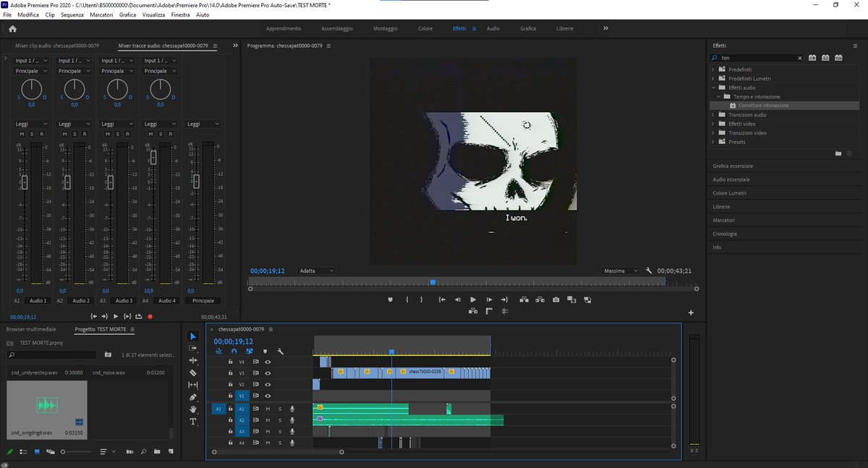Click Go to In point button
Screen dimensions: 868x468
pyautogui.click(x=442, y=299)
